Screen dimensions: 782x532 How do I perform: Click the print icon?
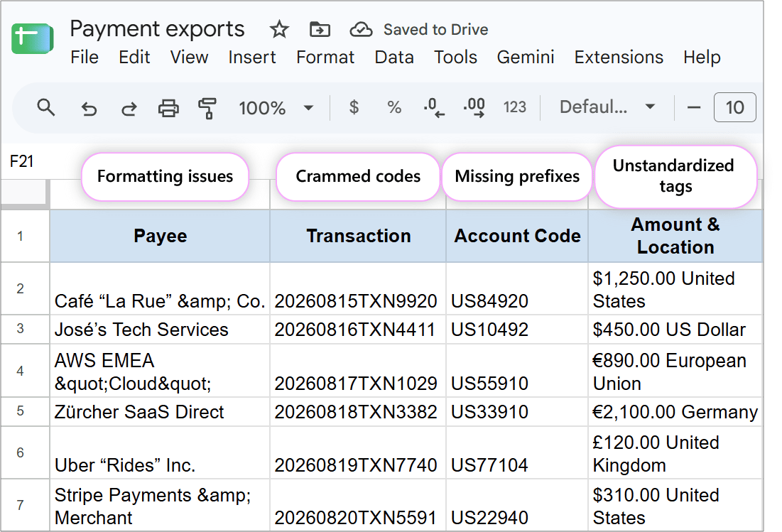click(x=168, y=108)
